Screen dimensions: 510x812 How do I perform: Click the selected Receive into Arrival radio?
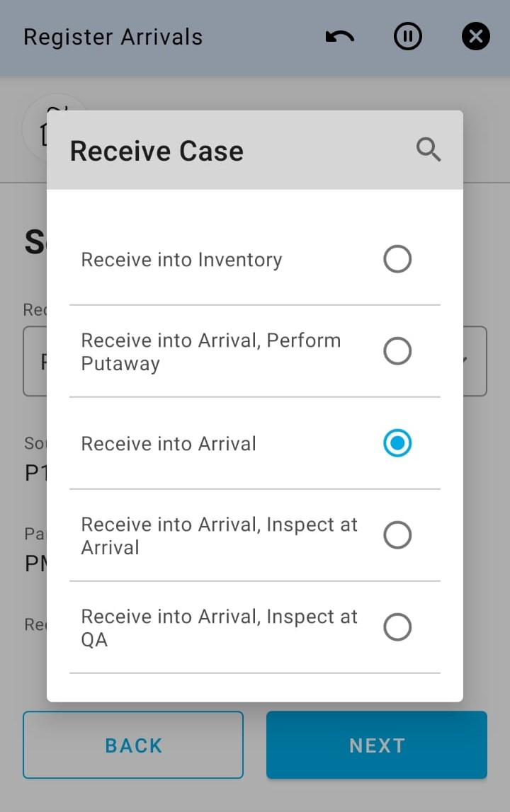397,443
